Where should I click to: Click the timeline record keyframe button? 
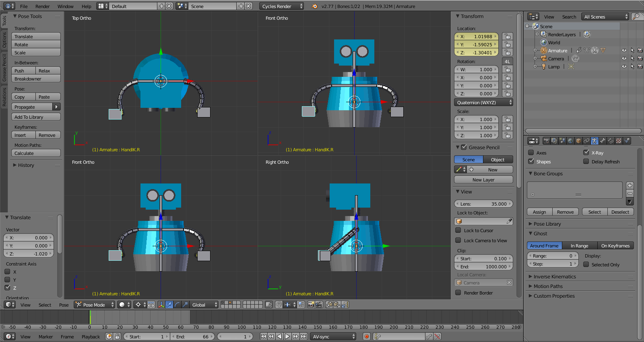click(366, 336)
